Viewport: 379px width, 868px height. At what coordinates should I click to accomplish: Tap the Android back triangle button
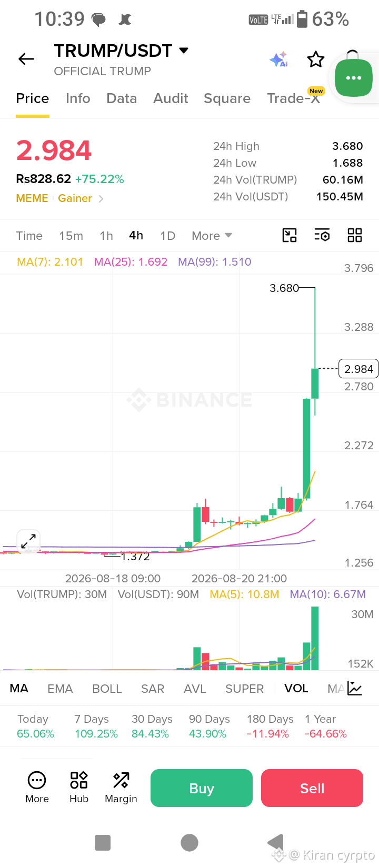click(x=276, y=843)
